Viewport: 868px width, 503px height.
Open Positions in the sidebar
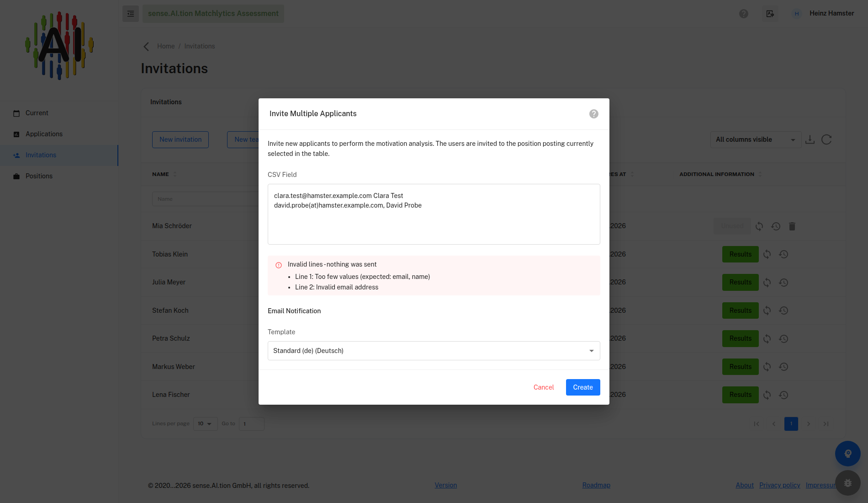coord(59,176)
